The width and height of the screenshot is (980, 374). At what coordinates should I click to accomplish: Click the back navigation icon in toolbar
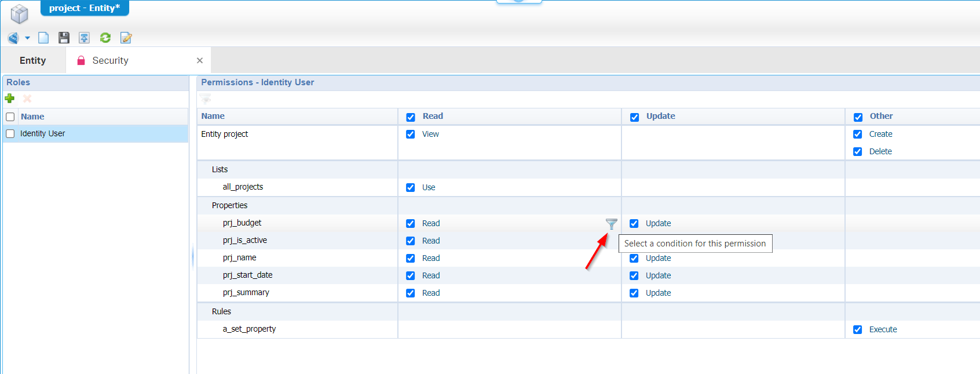(x=13, y=38)
